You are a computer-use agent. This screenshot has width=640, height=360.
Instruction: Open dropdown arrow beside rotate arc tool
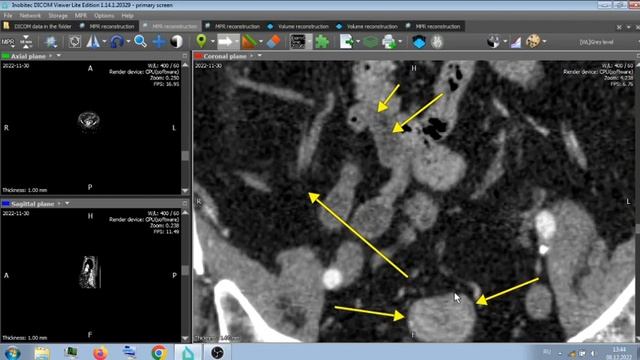[x=128, y=42]
